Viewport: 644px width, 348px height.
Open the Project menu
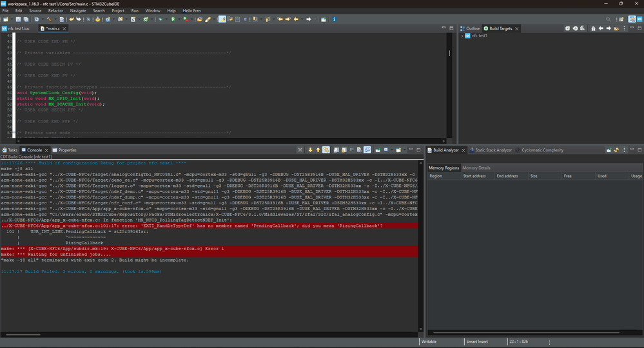(118, 11)
